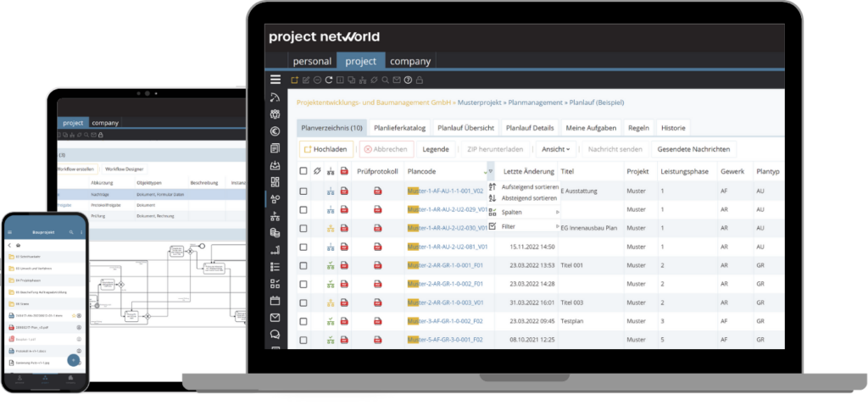Click the hierarchy tree icon in laptop toolbar

(x=363, y=80)
